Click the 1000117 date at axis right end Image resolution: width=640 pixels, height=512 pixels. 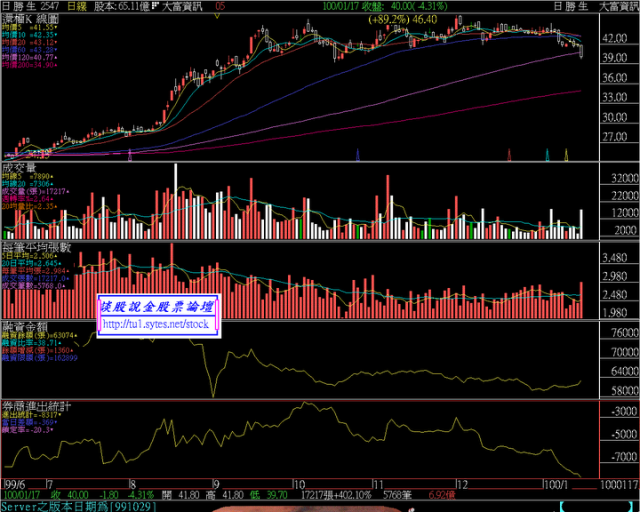pos(619,485)
